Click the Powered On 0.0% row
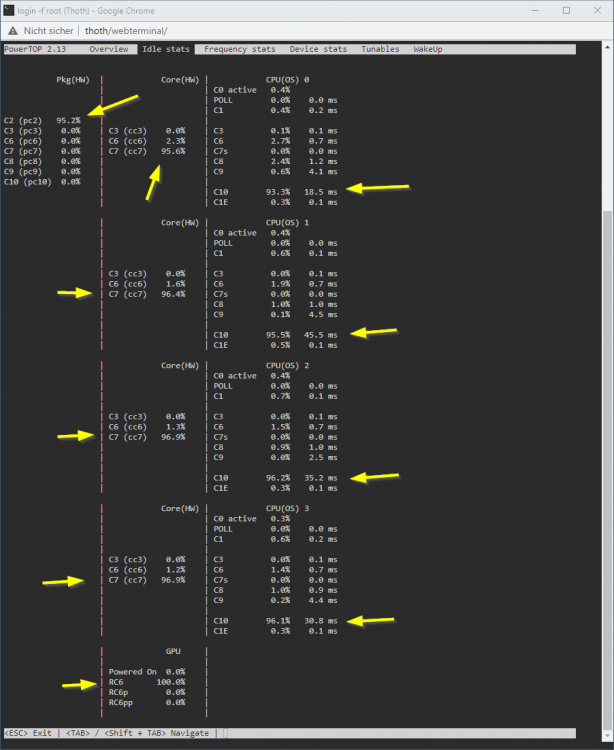Screen dimensions: 614x750 tap(147, 672)
